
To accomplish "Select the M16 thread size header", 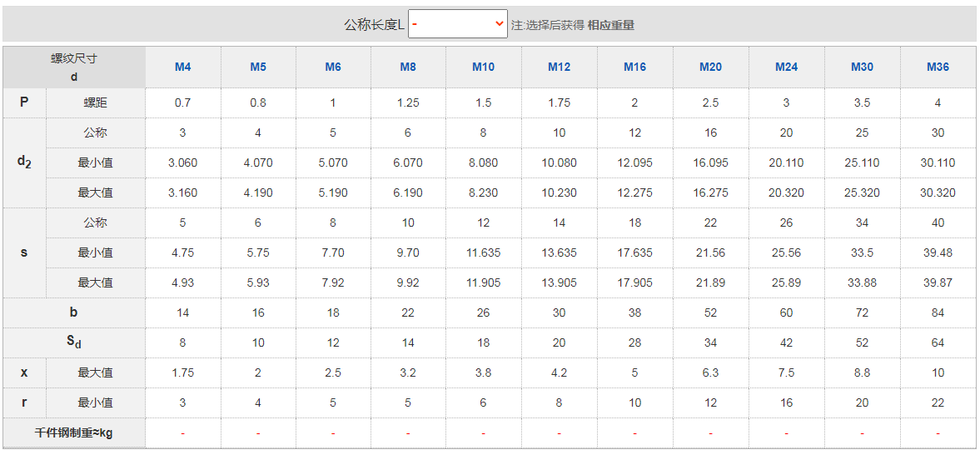I will pyautogui.click(x=634, y=67).
